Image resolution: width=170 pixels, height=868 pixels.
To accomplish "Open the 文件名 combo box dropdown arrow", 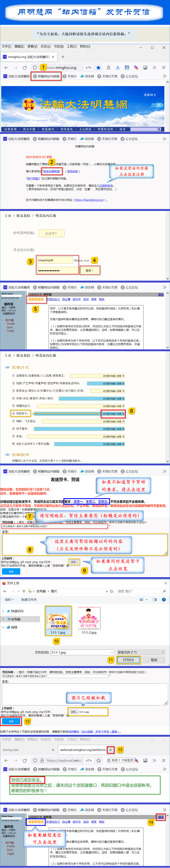I will [x=111, y=652].
